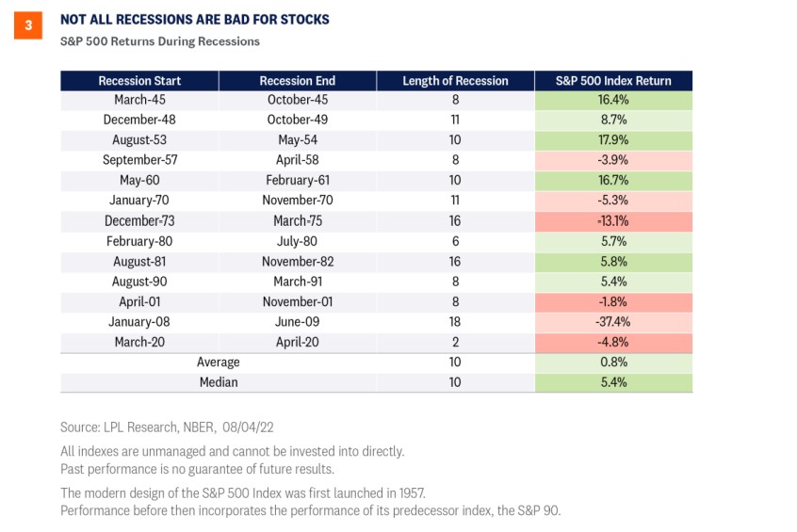
Task: Click the 'S&P 500 Index Return' header
Action: click(x=613, y=81)
